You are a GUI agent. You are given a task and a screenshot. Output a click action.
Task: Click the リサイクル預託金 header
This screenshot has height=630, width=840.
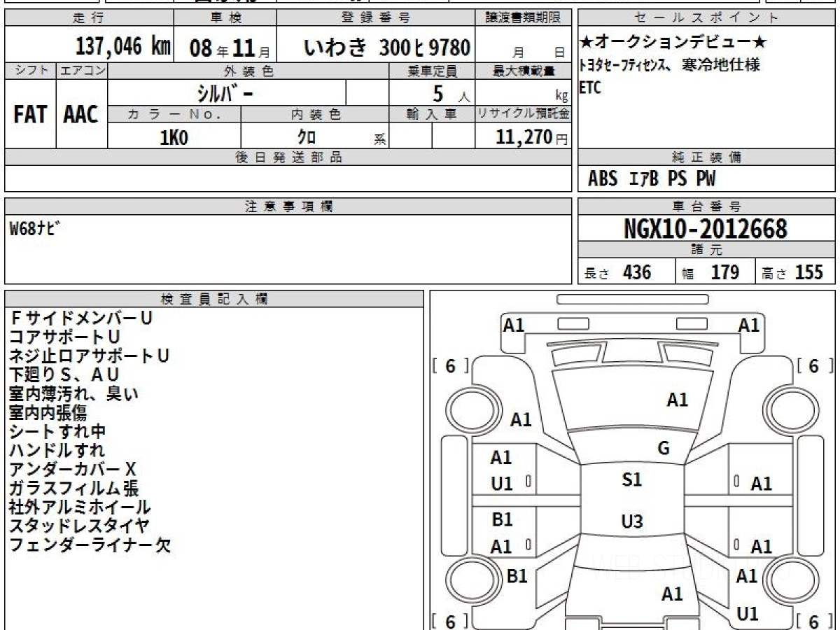524,114
